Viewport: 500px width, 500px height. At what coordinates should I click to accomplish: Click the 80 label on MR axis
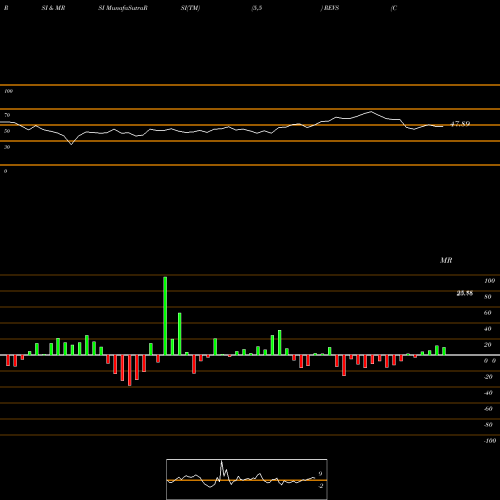pyautogui.click(x=488, y=297)
